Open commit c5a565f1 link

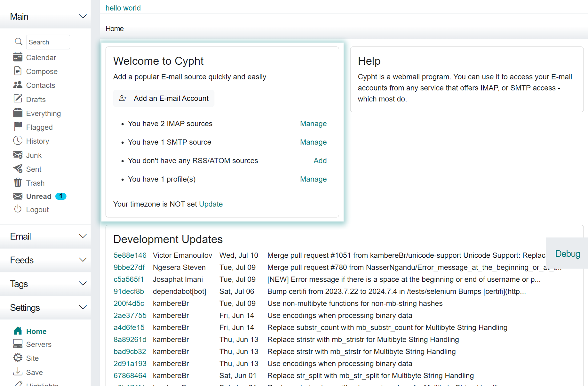tap(129, 279)
